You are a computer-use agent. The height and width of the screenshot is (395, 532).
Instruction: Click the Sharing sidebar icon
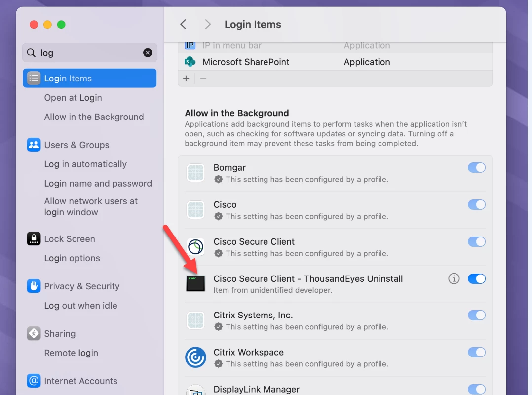tap(34, 333)
